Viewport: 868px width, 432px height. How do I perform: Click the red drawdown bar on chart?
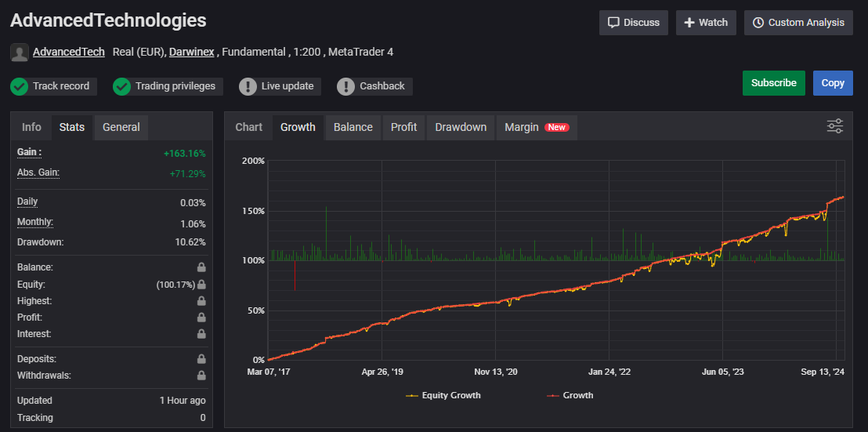coord(295,275)
